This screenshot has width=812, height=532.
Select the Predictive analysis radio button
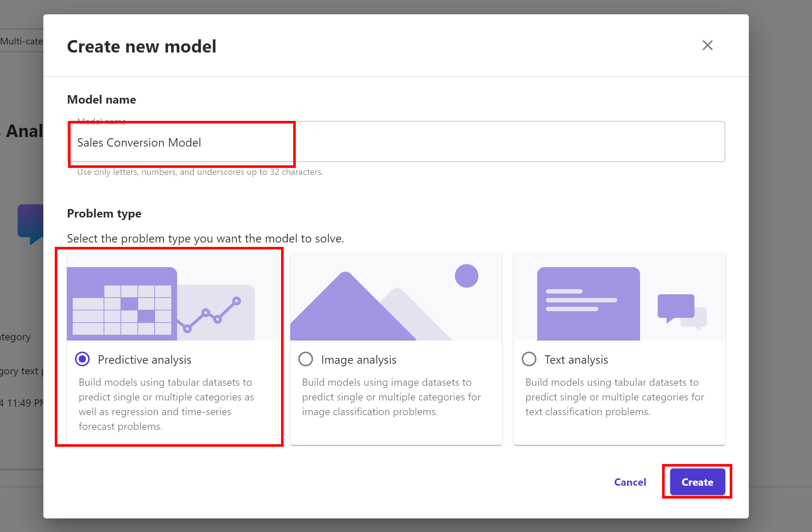click(82, 359)
